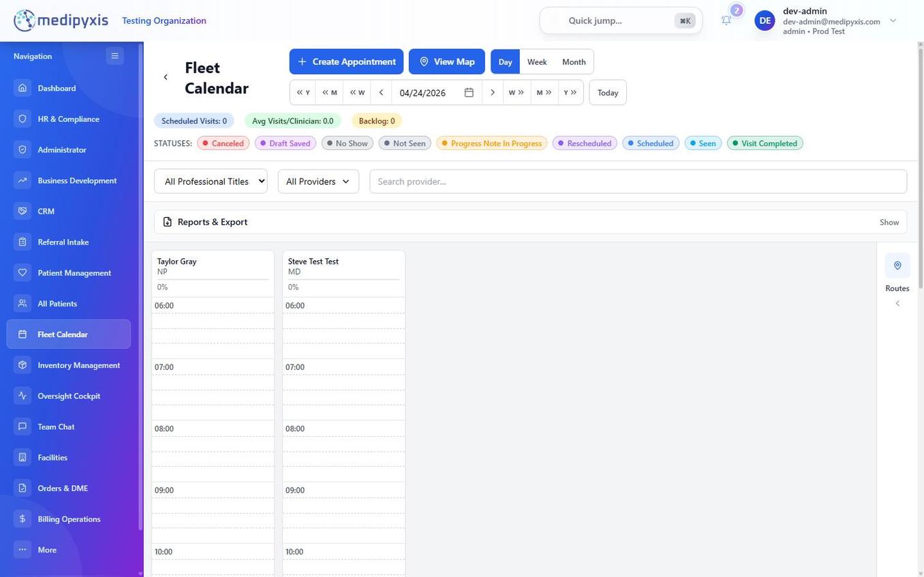The image size is (924, 577).
Task: Open HR & Compliance shield icon
Action: [22, 119]
